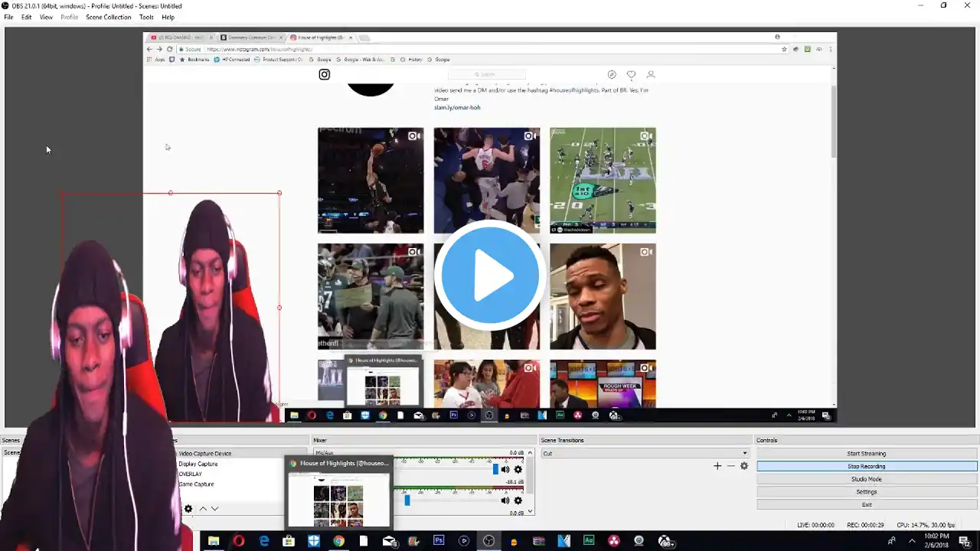The width and height of the screenshot is (980, 551).
Task: Move selected source up with up arrow
Action: point(203,509)
